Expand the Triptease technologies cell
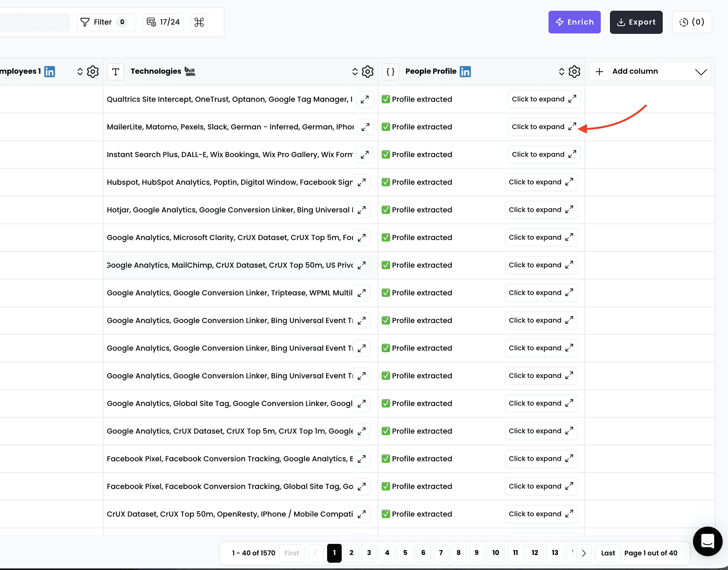The width and height of the screenshot is (728, 570). click(x=362, y=293)
